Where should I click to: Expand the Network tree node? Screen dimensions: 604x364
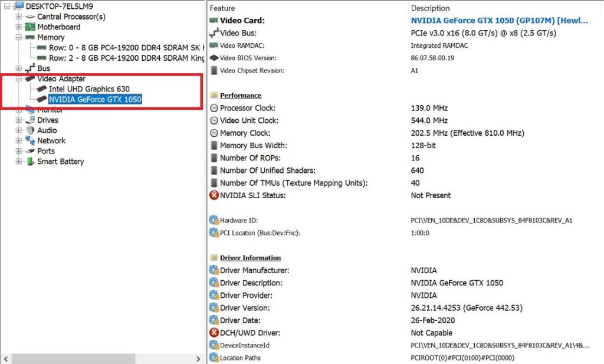click(x=18, y=140)
